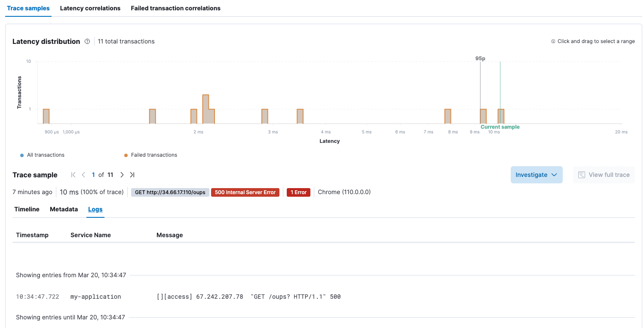Click the Latency distribution help icon
Screen dimensions: 644x328
[87, 42]
